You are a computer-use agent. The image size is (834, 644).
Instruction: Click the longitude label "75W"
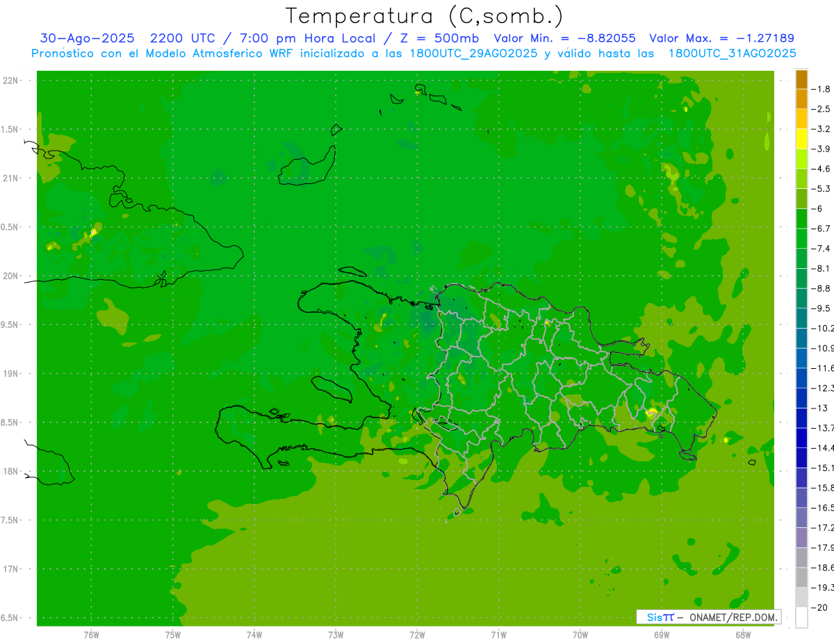172,635
